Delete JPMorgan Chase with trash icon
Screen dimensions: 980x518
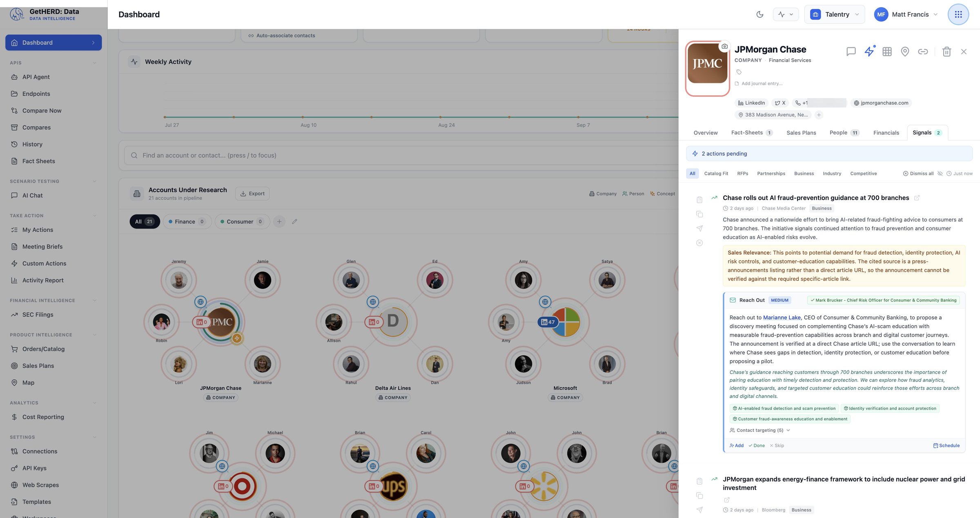tap(947, 51)
